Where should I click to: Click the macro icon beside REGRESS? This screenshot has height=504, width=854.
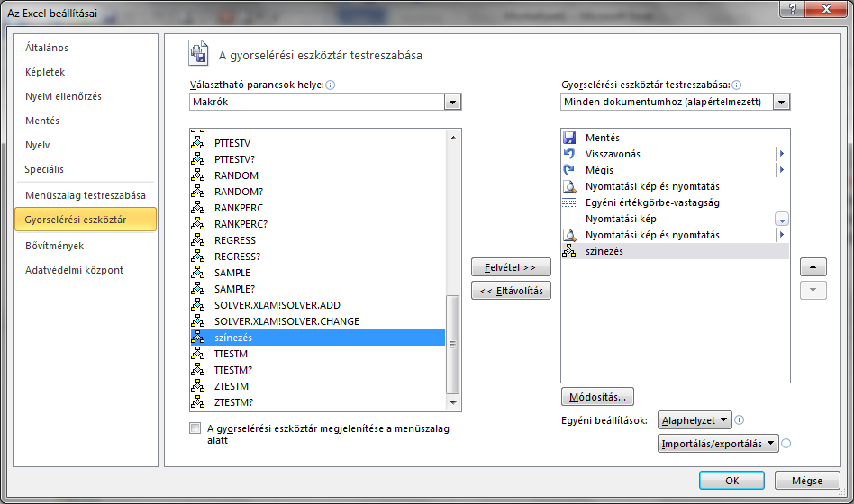tap(197, 240)
